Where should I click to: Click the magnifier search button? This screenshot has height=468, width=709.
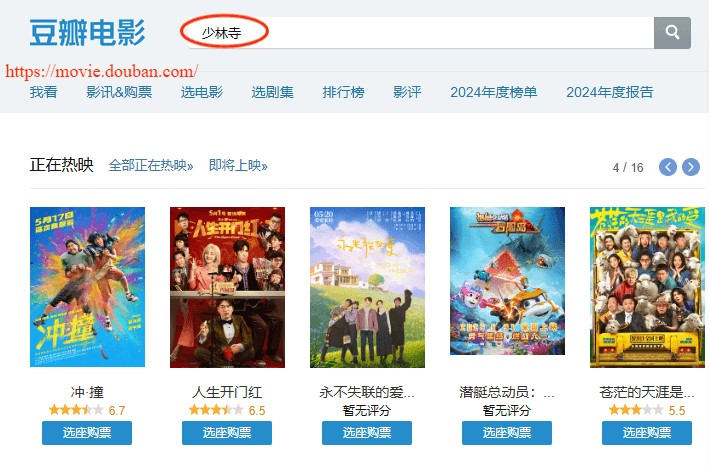coord(672,33)
